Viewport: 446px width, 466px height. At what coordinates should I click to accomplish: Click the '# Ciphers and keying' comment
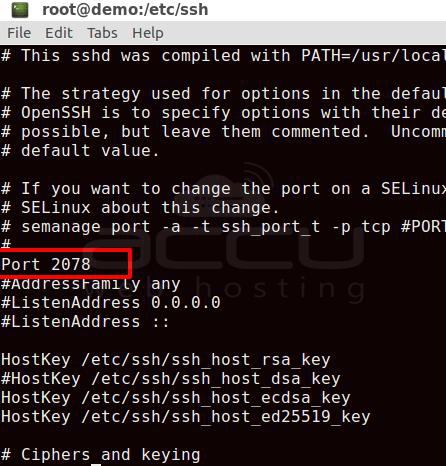pyautogui.click(x=101, y=455)
